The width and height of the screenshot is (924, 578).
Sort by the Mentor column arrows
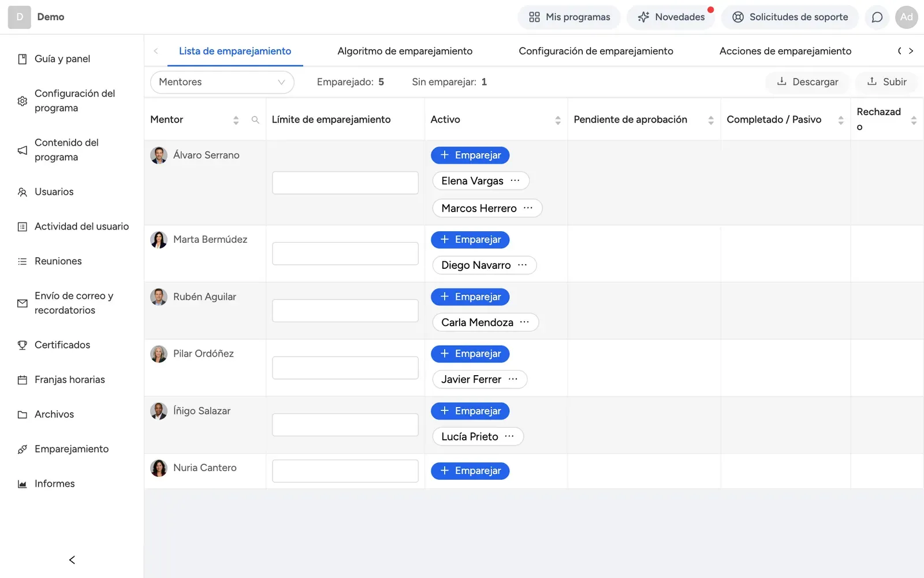tap(236, 120)
